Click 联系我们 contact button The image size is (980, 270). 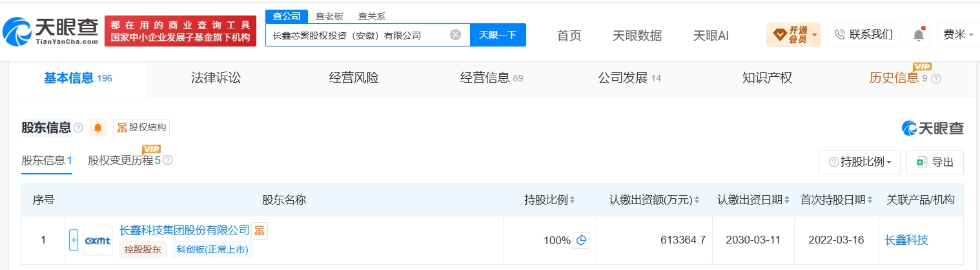(863, 35)
